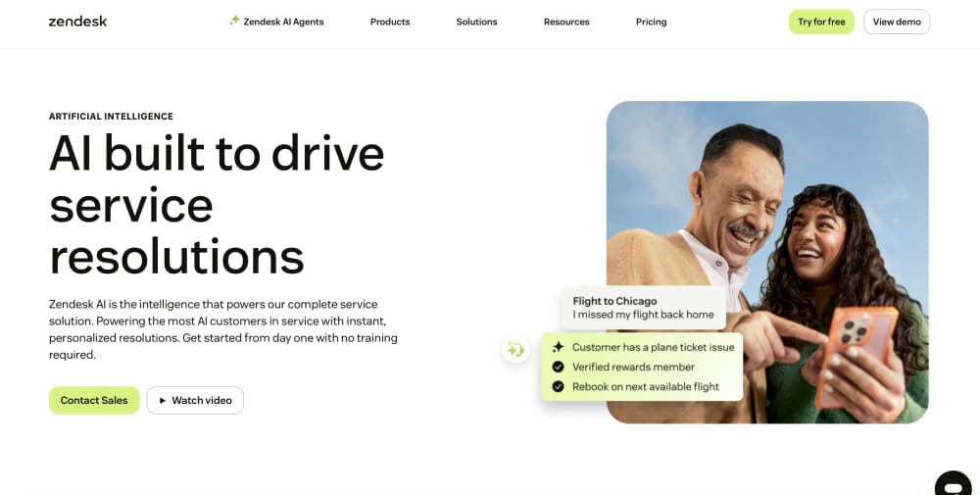
Task: Click the Contact Sales button
Action: click(x=94, y=400)
